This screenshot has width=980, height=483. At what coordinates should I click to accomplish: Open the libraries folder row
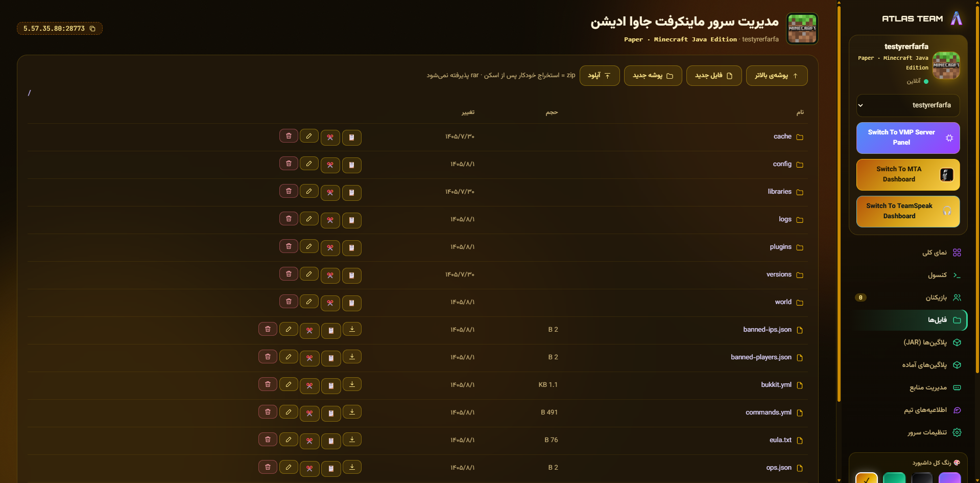click(417, 192)
